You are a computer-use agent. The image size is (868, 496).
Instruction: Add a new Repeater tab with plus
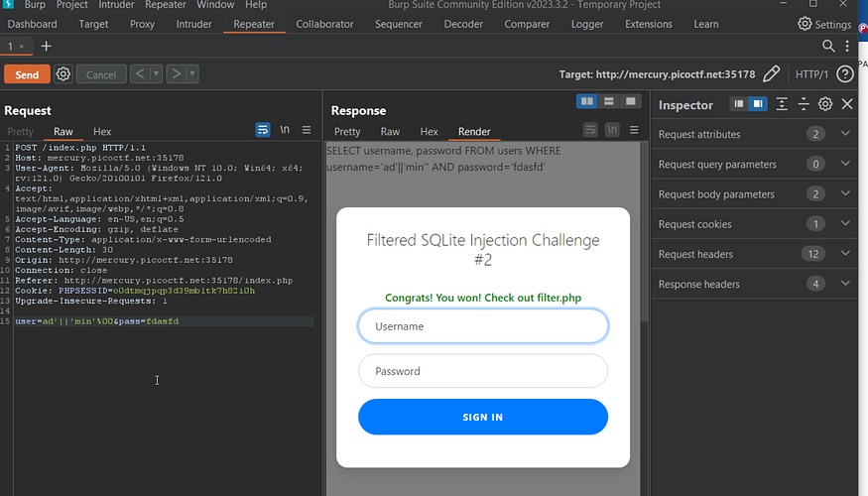(46, 46)
